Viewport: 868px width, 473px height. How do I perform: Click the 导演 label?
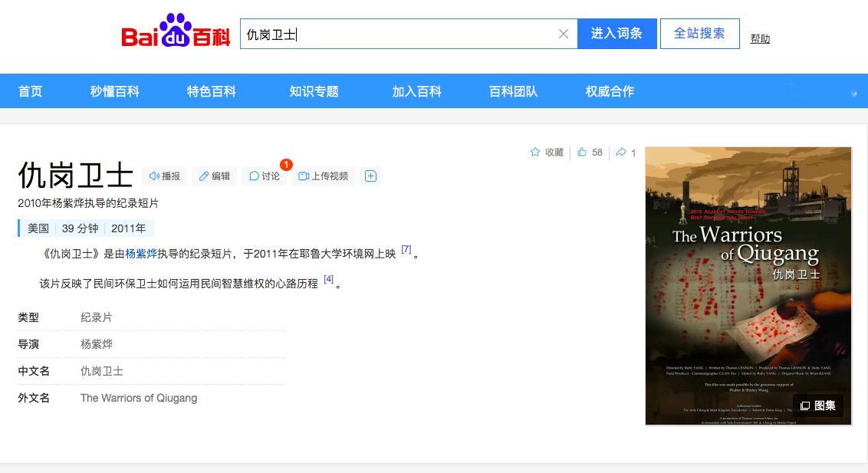click(x=28, y=344)
